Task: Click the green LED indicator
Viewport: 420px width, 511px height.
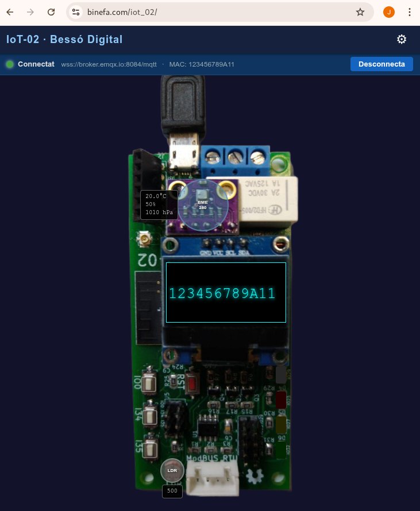Action: coord(281,449)
